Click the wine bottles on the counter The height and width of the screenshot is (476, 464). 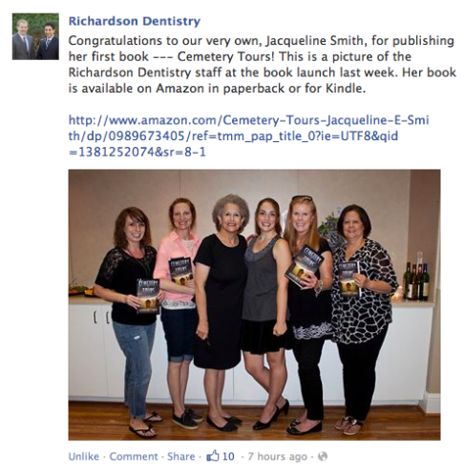(x=416, y=280)
